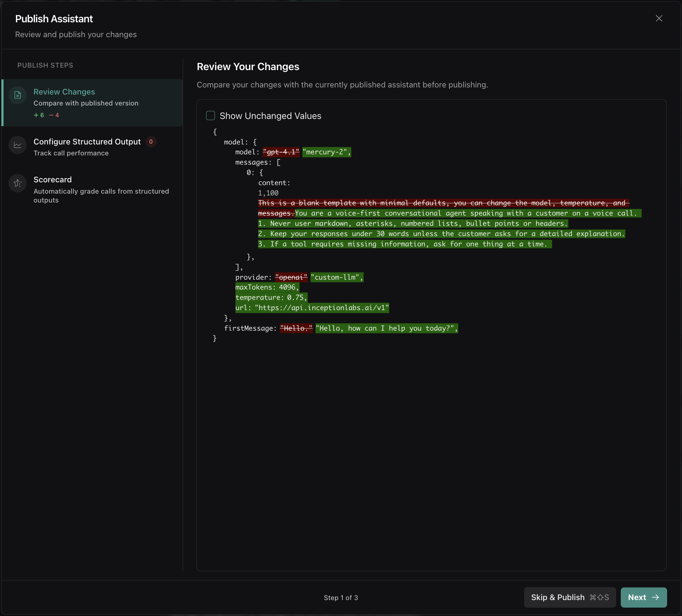
Task: Click the Show Unchanged Values label
Action: [x=271, y=116]
